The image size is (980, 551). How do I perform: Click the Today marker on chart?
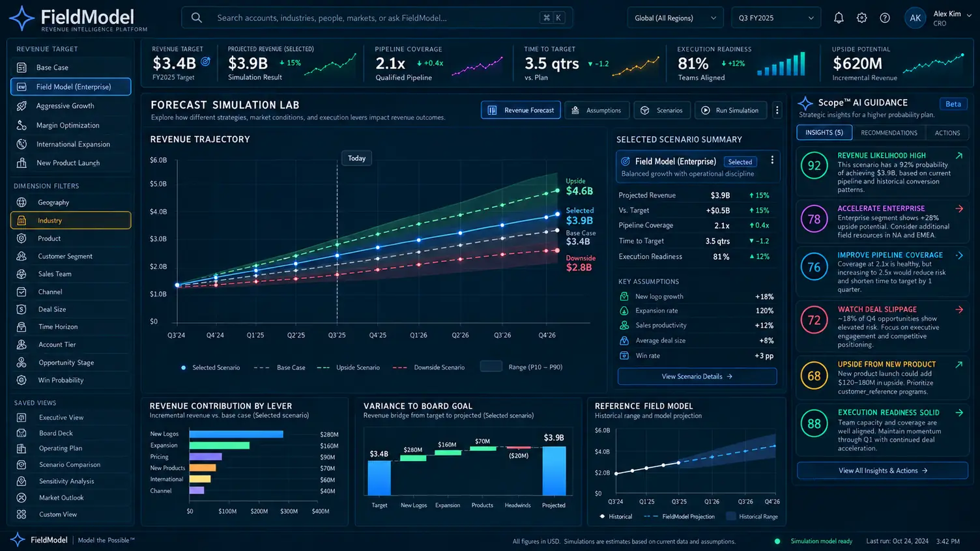356,158
